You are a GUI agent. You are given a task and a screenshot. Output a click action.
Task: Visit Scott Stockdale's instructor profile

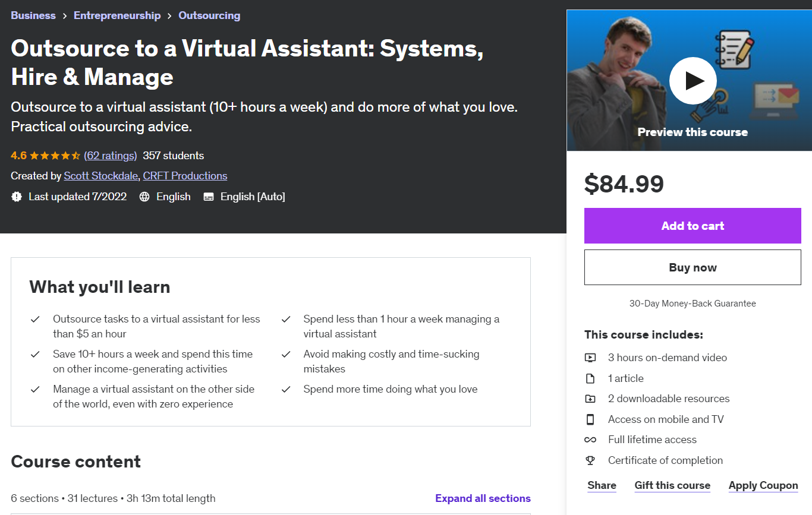[x=100, y=176]
